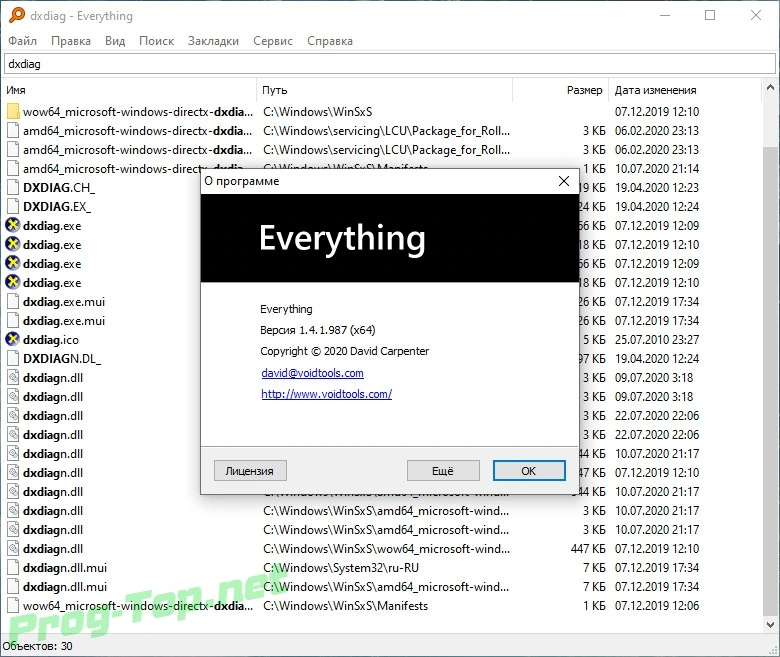This screenshot has width=780, height=657.
Task: Click status bar text Объектов: 30
Action: pyautogui.click(x=37, y=646)
